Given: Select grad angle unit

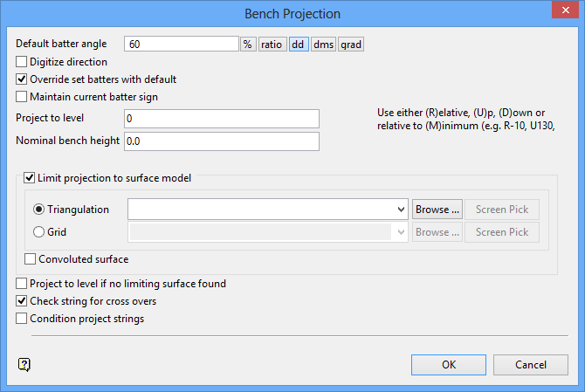Looking at the screenshot, I should 350,44.
